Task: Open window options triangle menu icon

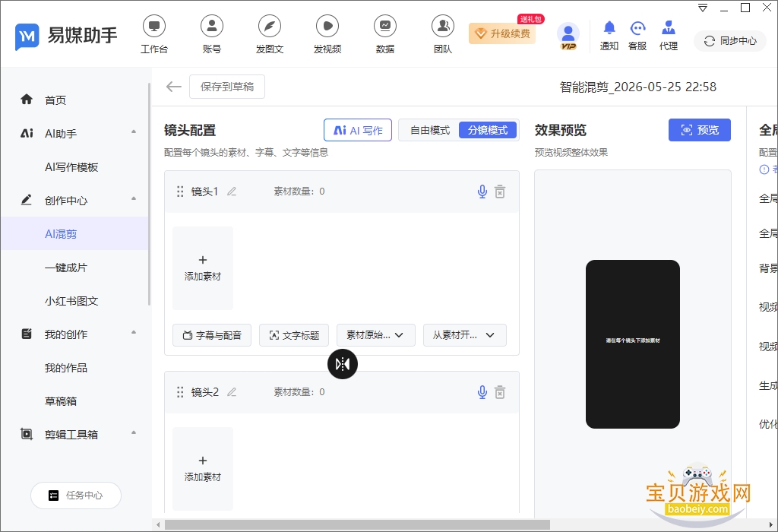Action: [x=703, y=8]
